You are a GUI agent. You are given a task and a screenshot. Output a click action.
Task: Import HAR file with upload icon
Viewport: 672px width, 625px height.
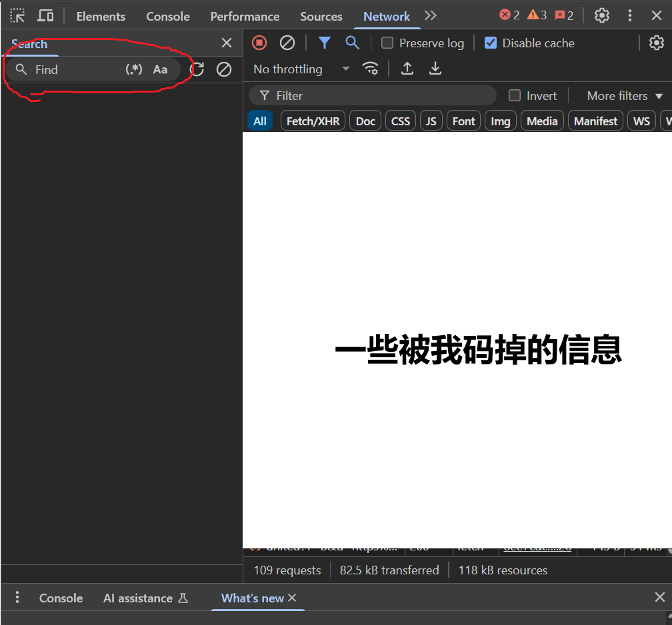point(407,69)
